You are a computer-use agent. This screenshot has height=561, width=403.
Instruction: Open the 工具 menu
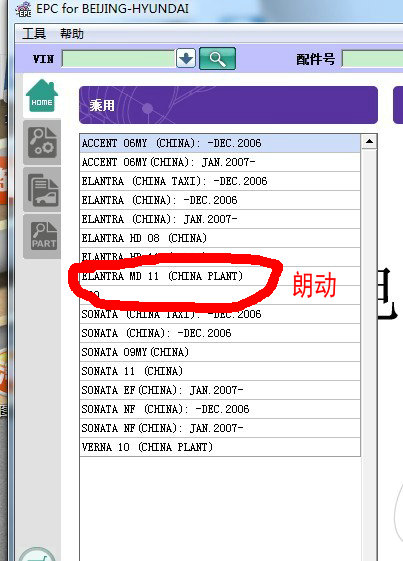click(x=34, y=34)
